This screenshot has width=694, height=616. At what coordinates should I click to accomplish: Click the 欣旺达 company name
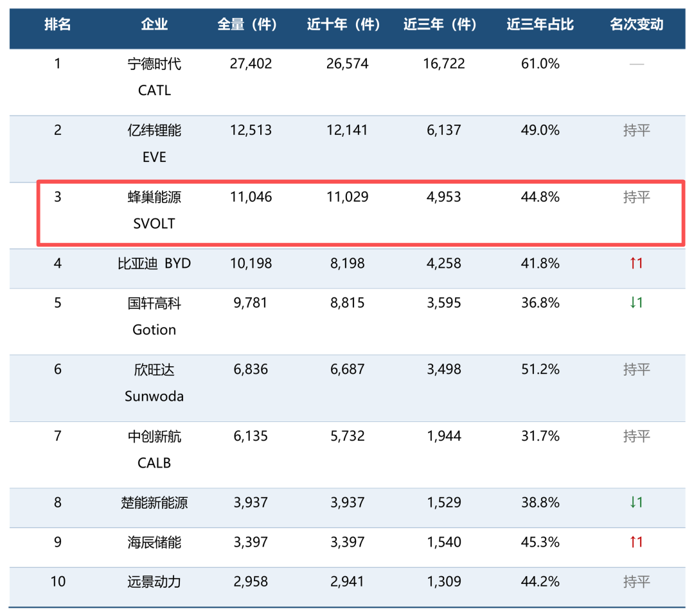coord(154,370)
